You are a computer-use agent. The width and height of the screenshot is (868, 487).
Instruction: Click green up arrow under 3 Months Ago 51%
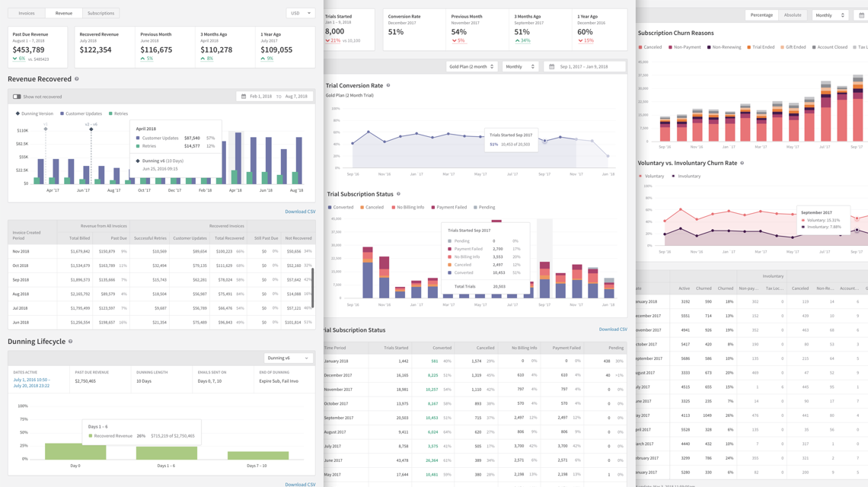[x=517, y=40]
